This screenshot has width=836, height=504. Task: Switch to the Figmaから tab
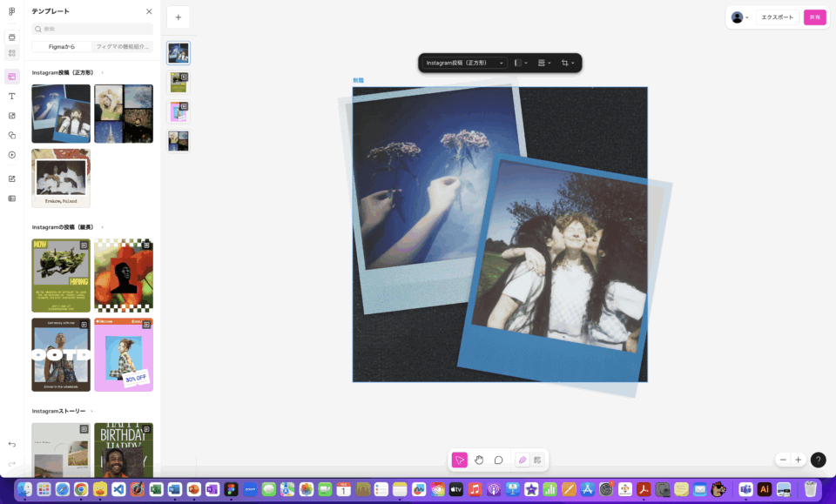pos(62,46)
